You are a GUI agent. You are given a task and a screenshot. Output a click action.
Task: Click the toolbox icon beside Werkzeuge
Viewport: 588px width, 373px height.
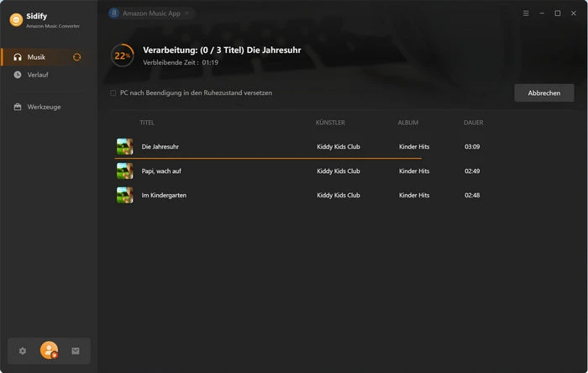point(18,107)
